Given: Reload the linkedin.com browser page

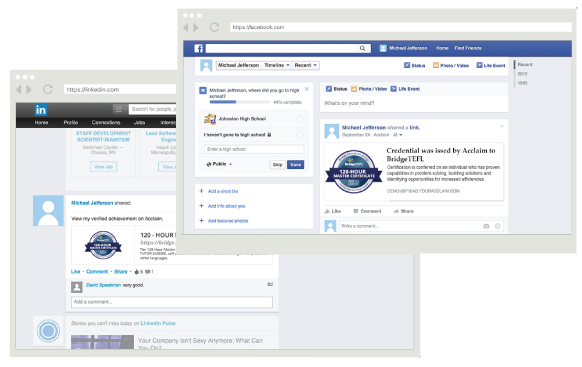Looking at the screenshot, I should click(x=48, y=89).
